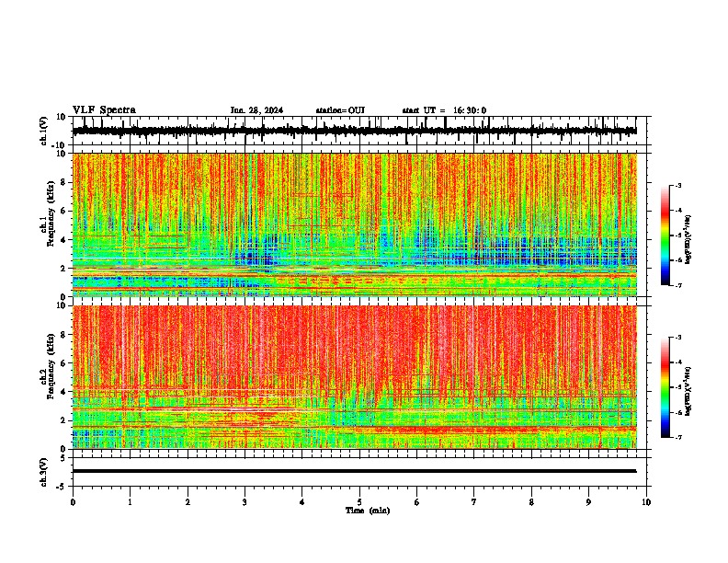The image size is (728, 563).
Task: Click the time axis tick label '2'
Action: [x=188, y=502]
